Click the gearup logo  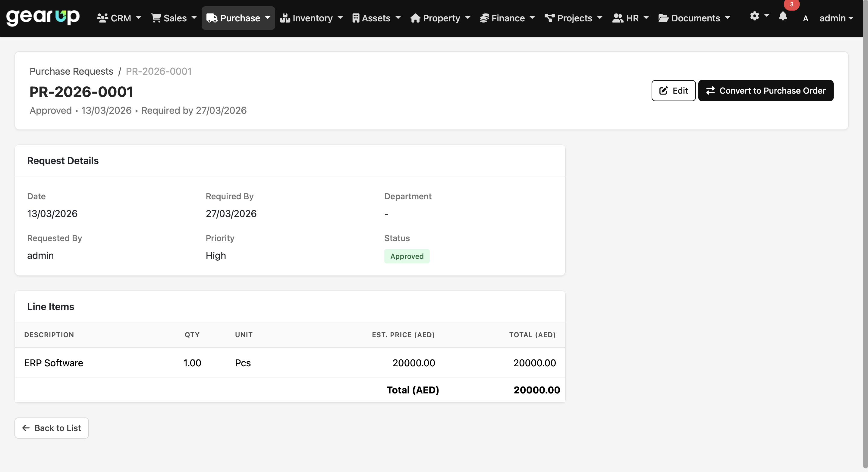point(43,17)
